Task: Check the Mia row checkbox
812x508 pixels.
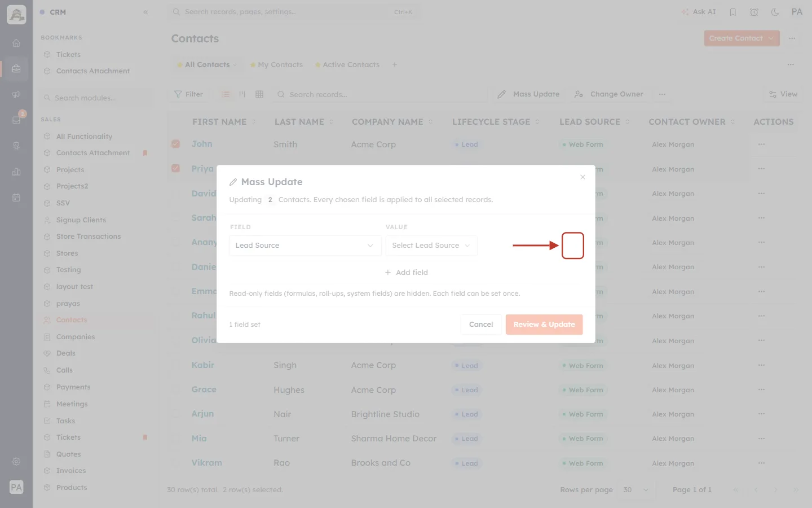Action: [x=176, y=439]
